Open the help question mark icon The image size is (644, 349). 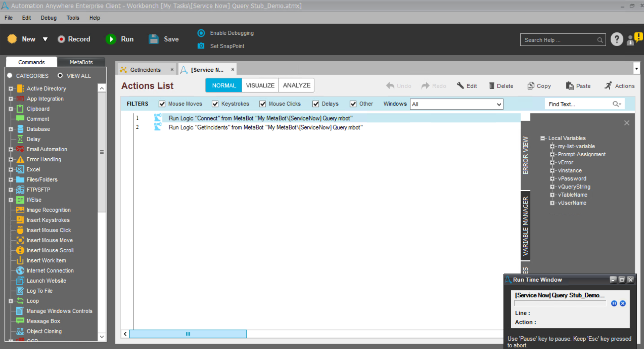617,40
